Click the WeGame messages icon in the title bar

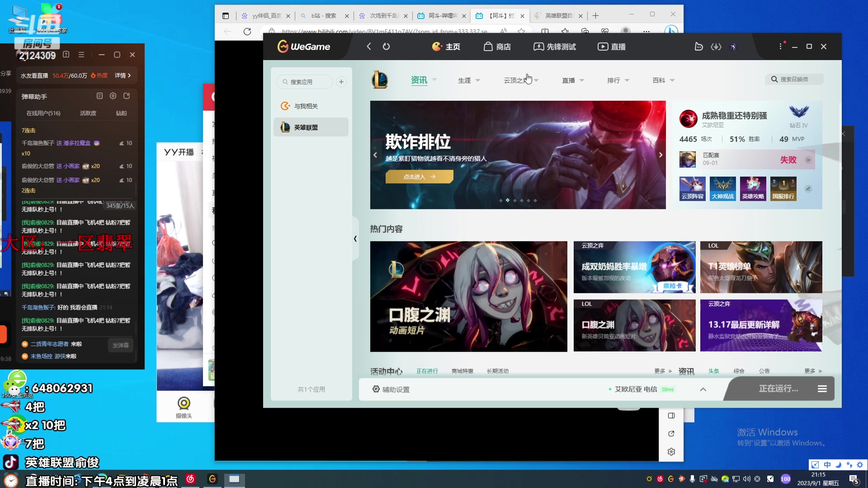(x=698, y=47)
